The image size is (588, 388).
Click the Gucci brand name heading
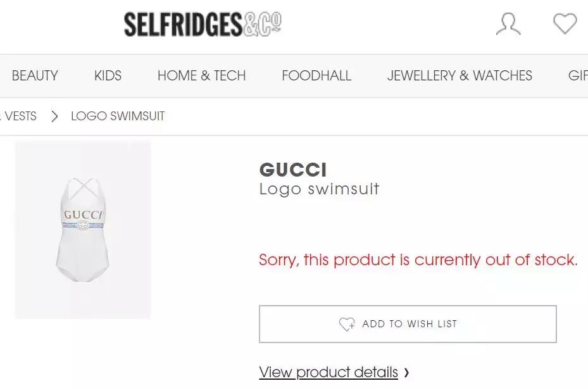tap(293, 170)
